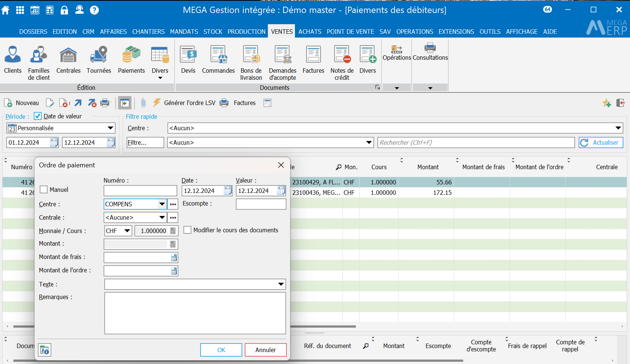Open the Date field calendar picker in dialog
This screenshot has height=364, width=630.
228,191
